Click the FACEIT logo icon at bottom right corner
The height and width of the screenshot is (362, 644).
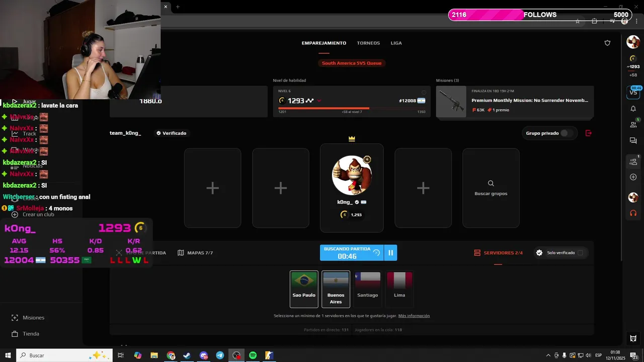coord(633,338)
